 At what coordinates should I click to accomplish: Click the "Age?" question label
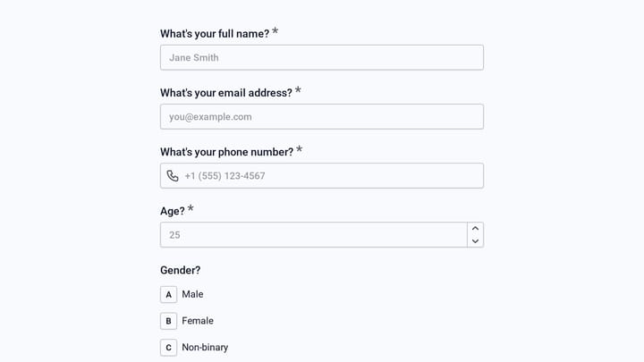click(x=173, y=211)
